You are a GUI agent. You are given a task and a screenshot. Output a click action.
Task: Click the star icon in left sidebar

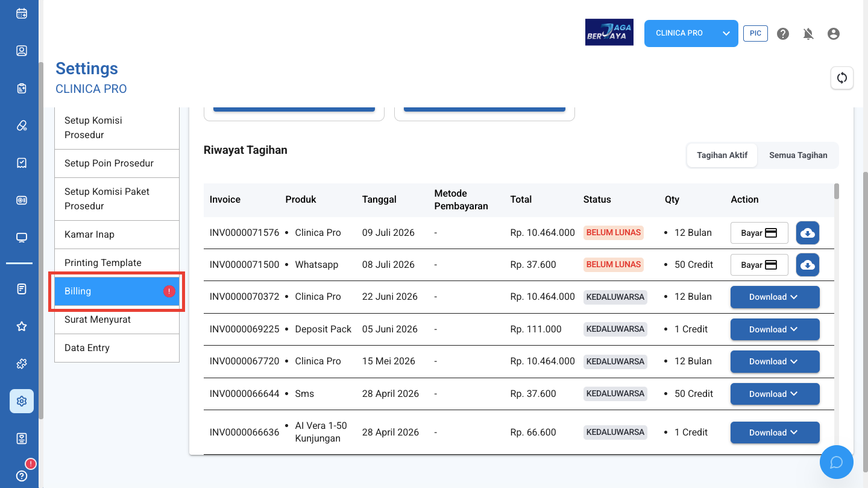point(22,326)
